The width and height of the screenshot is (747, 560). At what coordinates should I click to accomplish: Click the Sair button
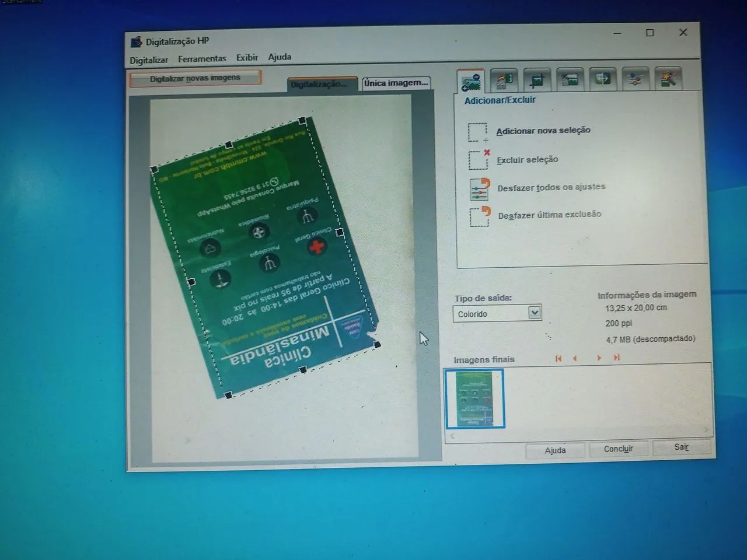tap(681, 447)
